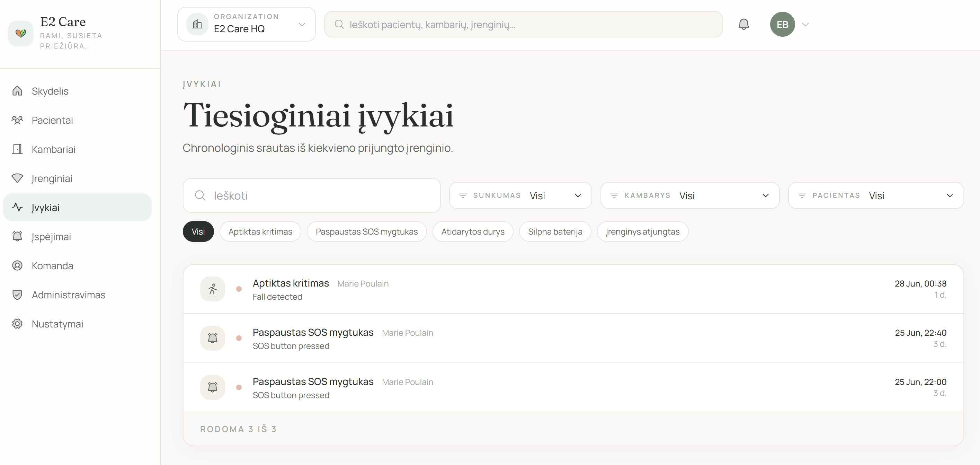This screenshot has height=465, width=980.
Task: Click the Nustatymai gear icon
Action: click(17, 324)
